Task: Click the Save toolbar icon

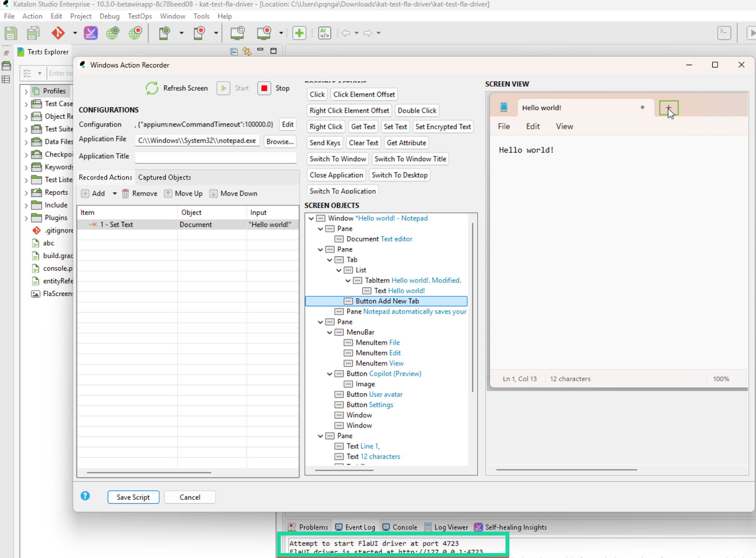Action: coord(11,33)
